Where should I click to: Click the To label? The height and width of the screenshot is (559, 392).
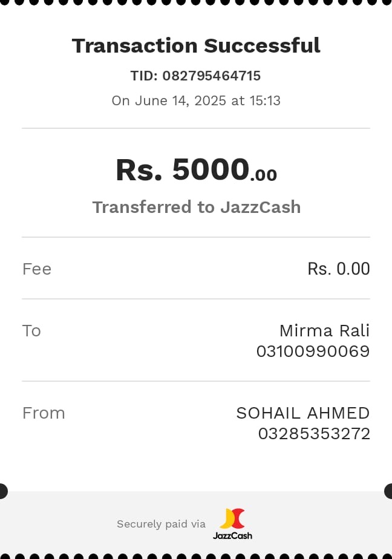[x=31, y=331]
